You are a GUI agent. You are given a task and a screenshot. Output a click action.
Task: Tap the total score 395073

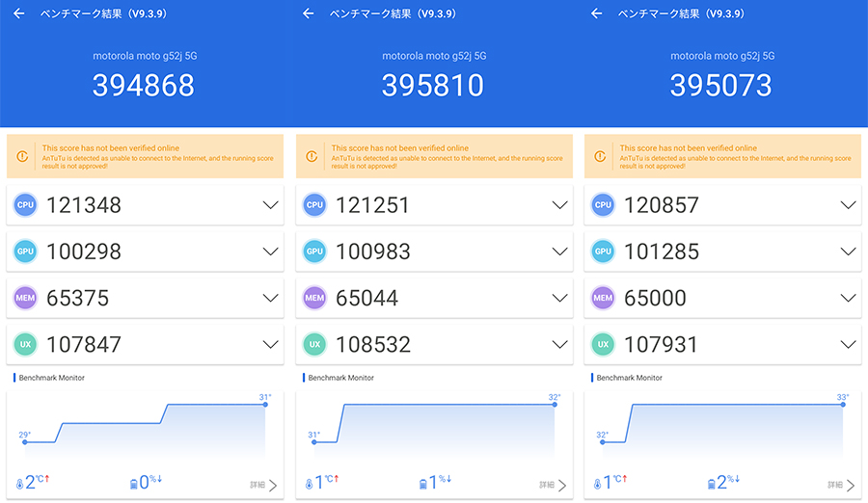[x=721, y=85]
